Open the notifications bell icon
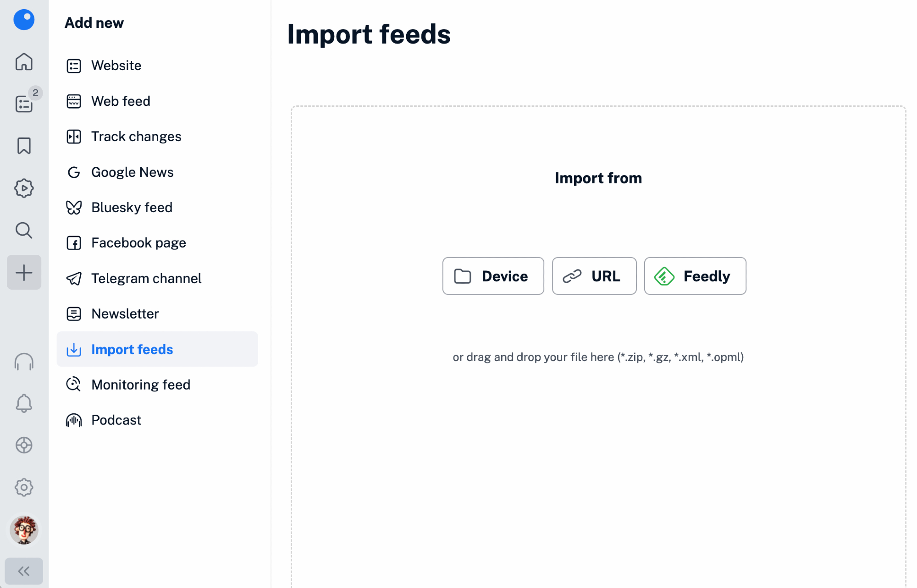The height and width of the screenshot is (588, 917). click(24, 403)
